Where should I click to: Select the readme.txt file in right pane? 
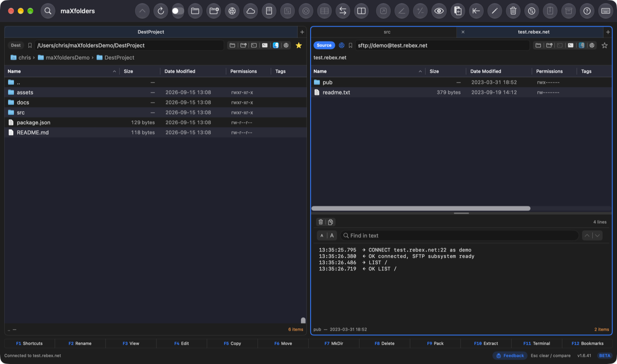(461, 92)
